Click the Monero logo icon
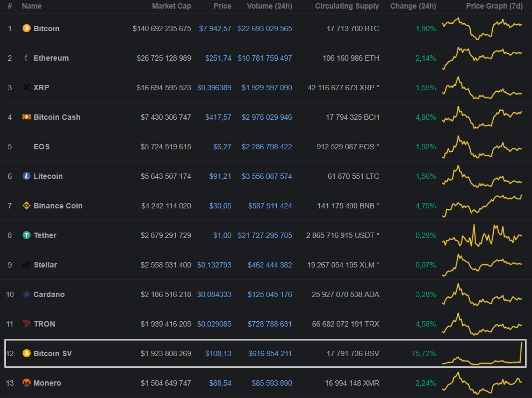The image size is (532, 398). point(26,383)
